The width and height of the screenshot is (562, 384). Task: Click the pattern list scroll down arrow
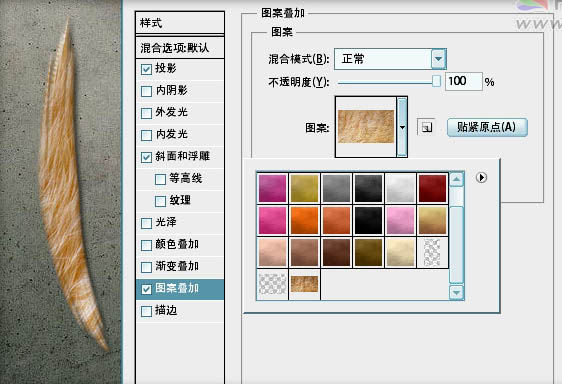tap(457, 292)
